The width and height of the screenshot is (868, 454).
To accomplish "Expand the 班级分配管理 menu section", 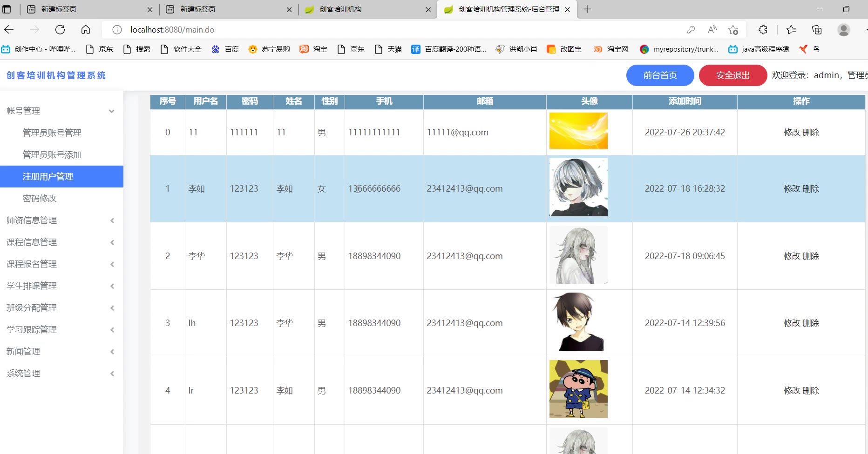I will click(x=61, y=307).
